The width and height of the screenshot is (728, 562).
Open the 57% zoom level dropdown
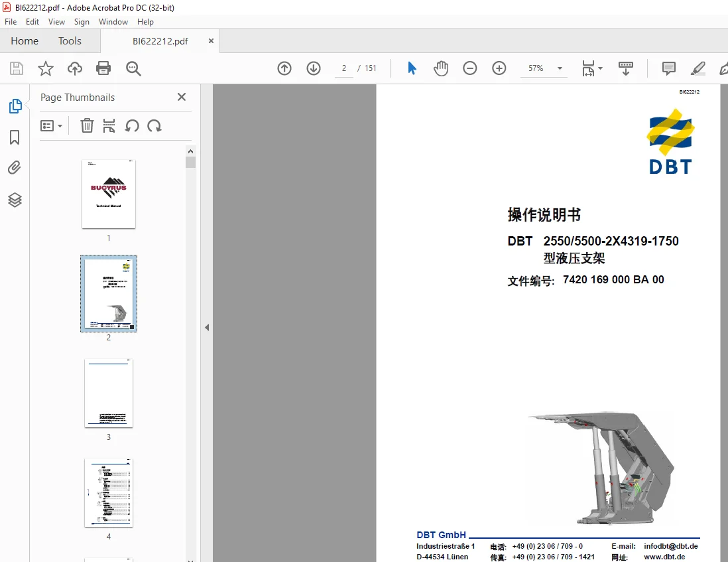(560, 68)
